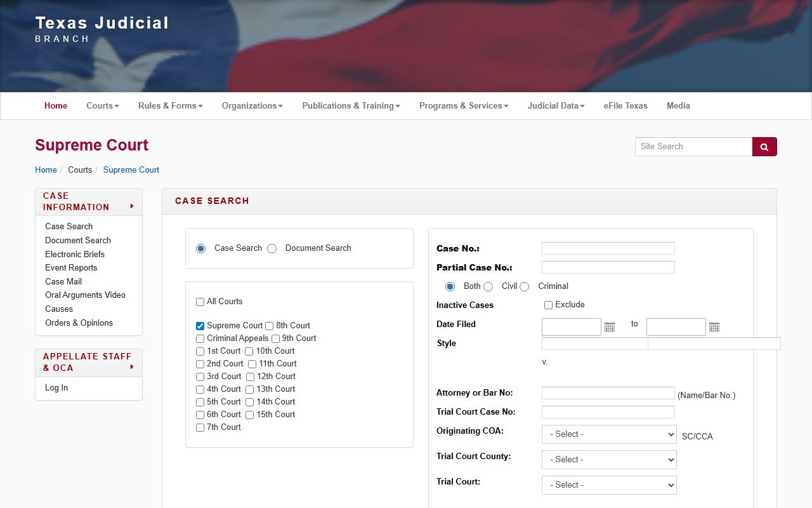Check the 3rd Court checkbox
The width and height of the screenshot is (812, 508).
coord(200,377)
